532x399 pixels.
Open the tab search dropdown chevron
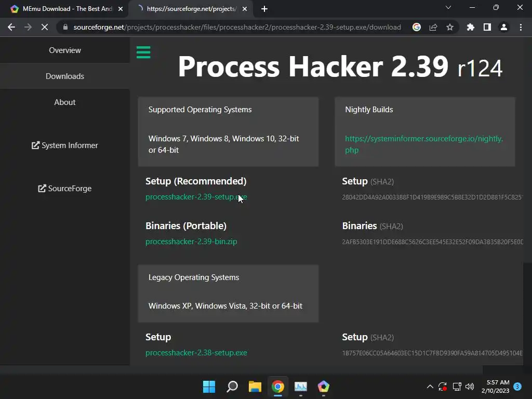[x=448, y=7]
